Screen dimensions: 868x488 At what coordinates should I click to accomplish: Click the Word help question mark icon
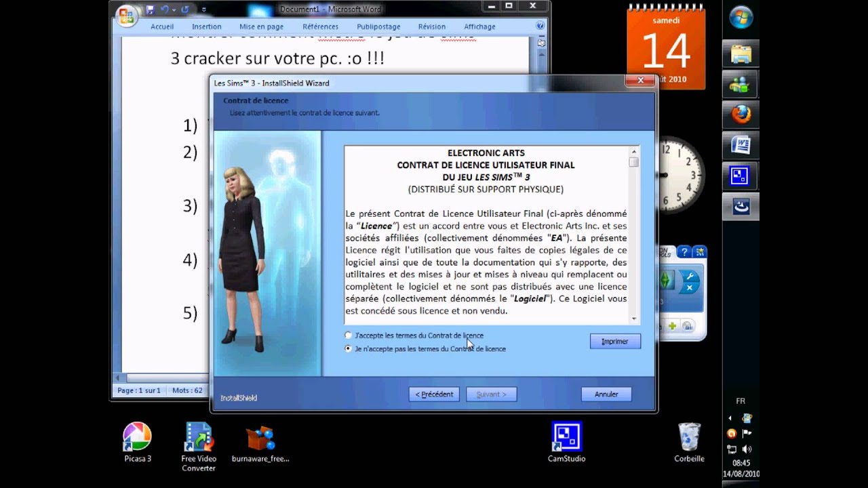click(x=540, y=26)
